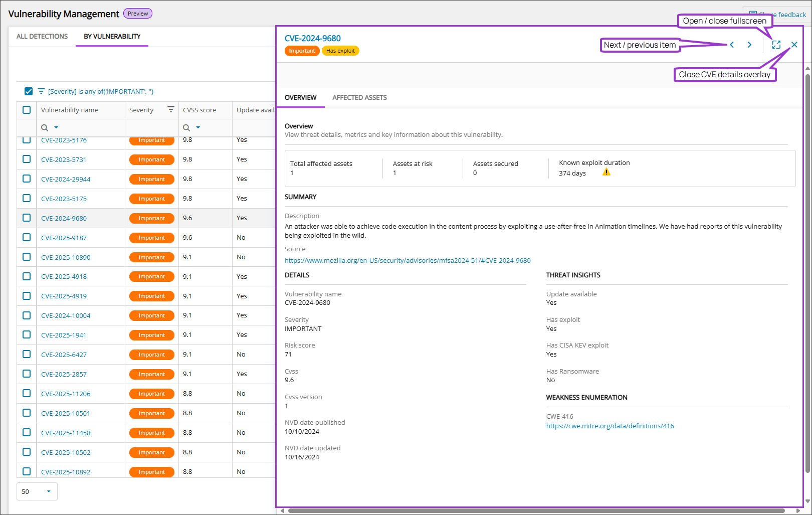The width and height of the screenshot is (812, 515).
Task: Click filter icon next to Severity filter expression
Action: [41, 91]
